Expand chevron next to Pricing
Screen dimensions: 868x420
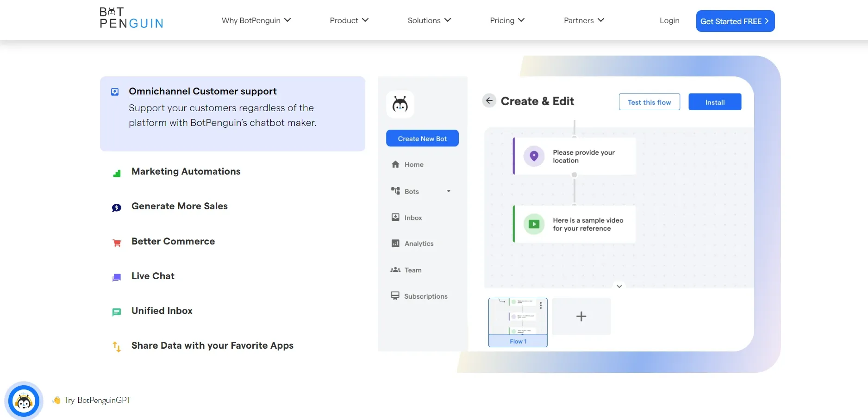(x=521, y=20)
